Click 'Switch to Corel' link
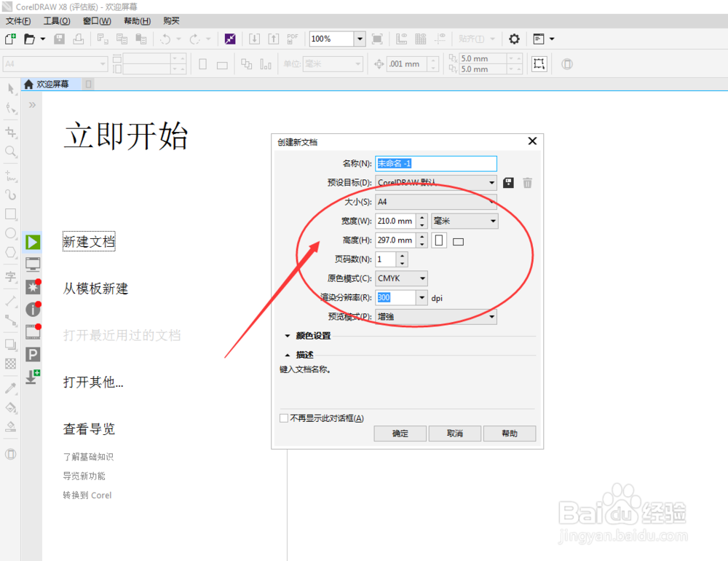The width and height of the screenshot is (728, 561). coord(87,495)
